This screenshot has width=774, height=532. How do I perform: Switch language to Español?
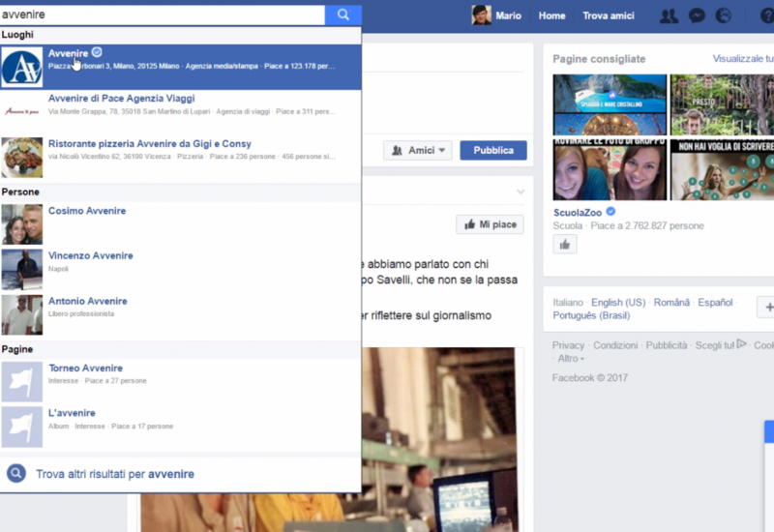[x=715, y=303]
